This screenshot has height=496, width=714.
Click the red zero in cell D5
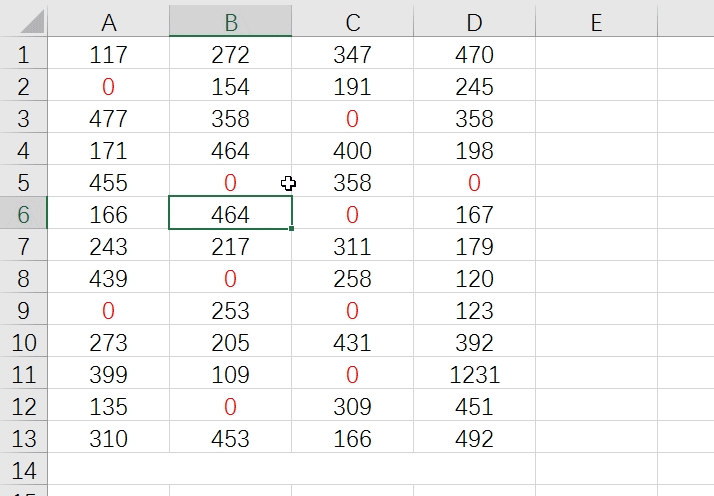pyautogui.click(x=474, y=183)
